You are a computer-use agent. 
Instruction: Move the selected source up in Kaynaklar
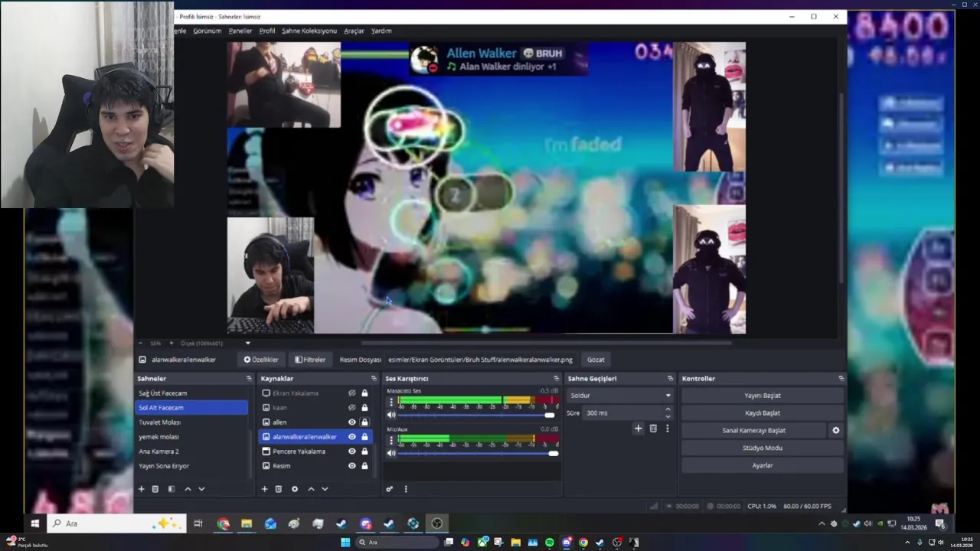311,489
